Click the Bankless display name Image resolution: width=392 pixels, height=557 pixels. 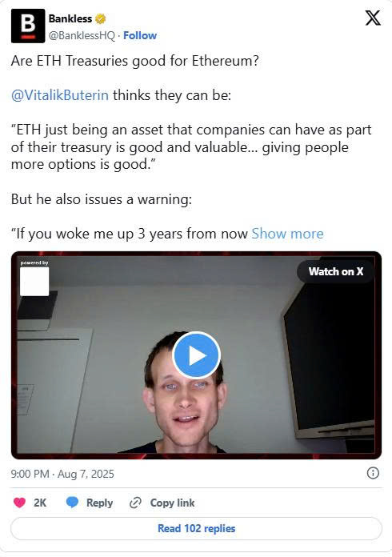70,19
